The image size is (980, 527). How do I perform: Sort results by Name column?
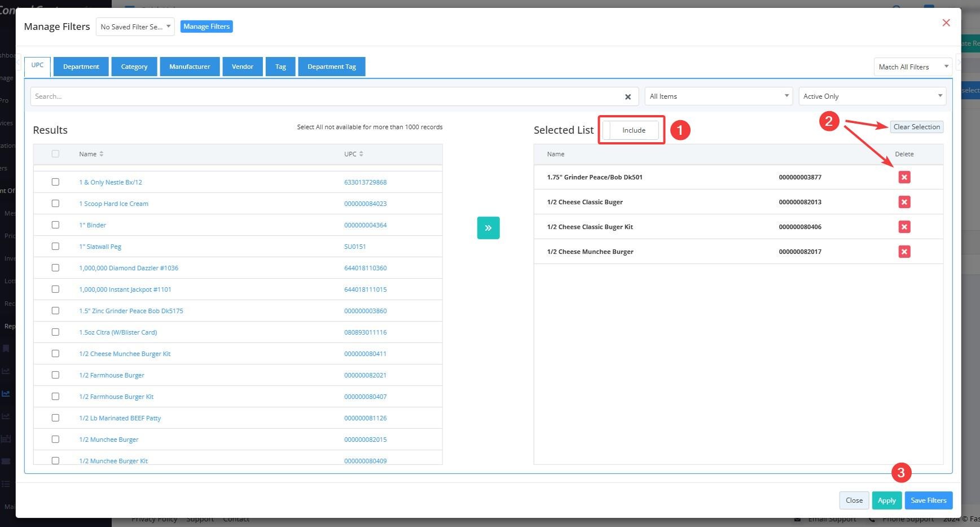[91, 154]
